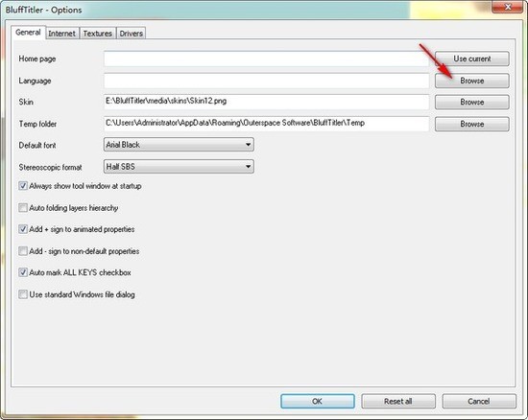Image resolution: width=528 pixels, height=420 pixels.
Task: Click the General tab
Action: click(28, 33)
